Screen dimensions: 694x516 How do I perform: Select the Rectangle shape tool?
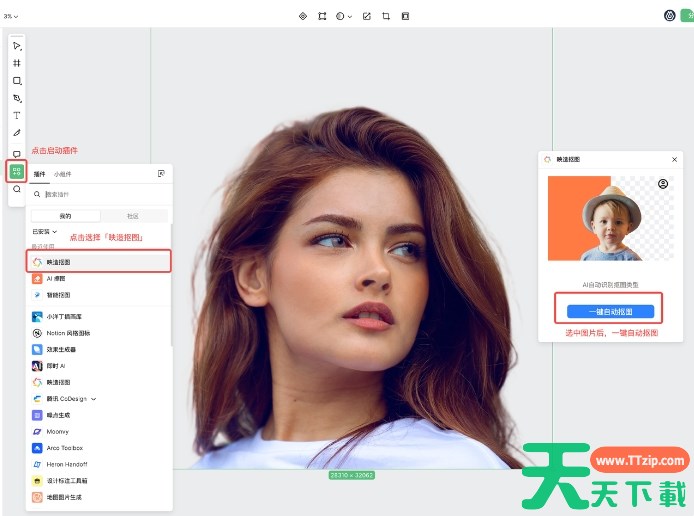point(16,81)
